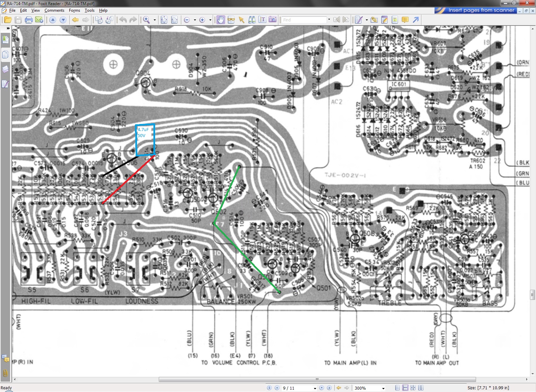Image resolution: width=536 pixels, height=392 pixels.
Task: Zoom in with the plus button
Action: (202, 20)
